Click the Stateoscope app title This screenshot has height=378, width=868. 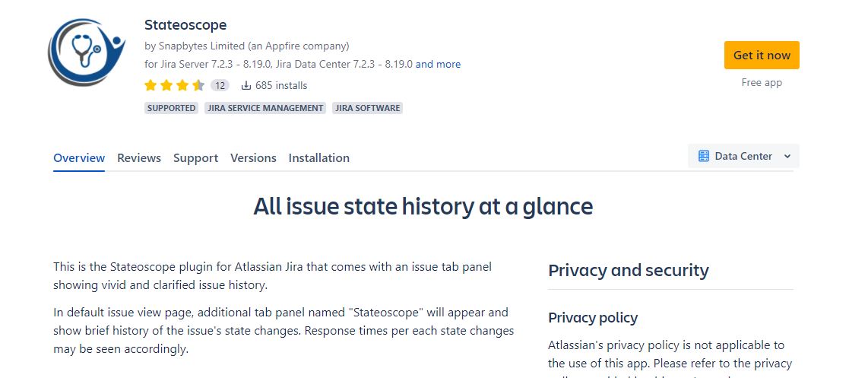(185, 25)
